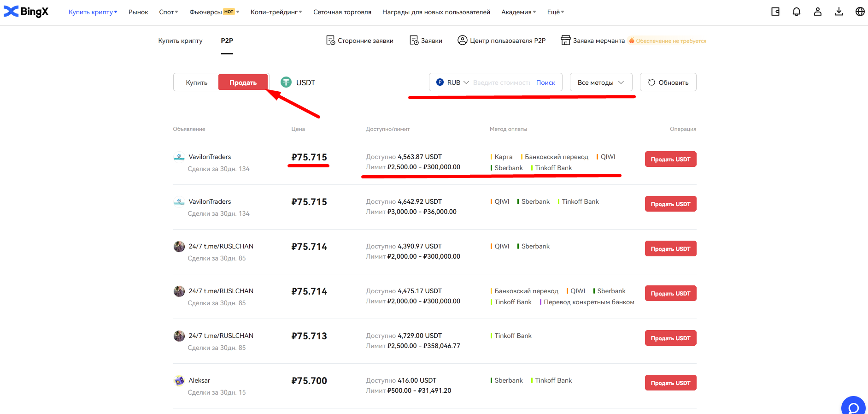Open RUSLCHAN name at ₽75.713
This screenshot has height=414, width=868.
pos(221,336)
